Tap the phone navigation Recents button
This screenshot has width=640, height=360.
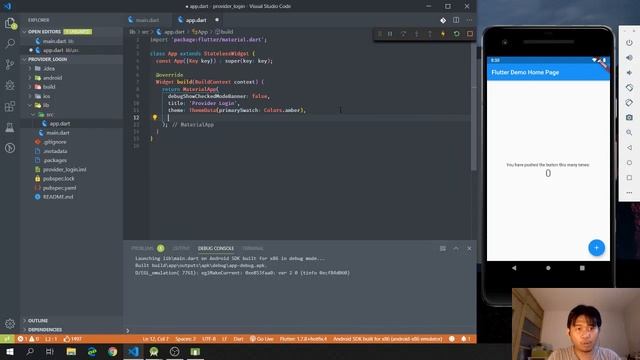582,268
